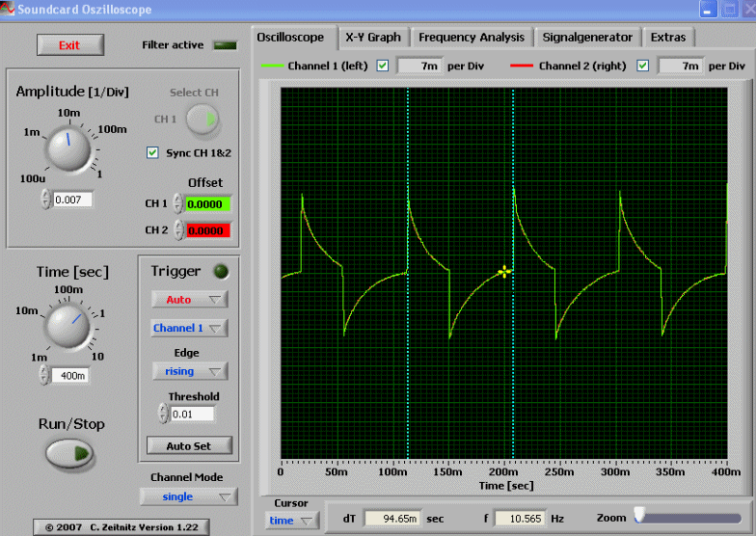Open the Extras tab

[668, 38]
